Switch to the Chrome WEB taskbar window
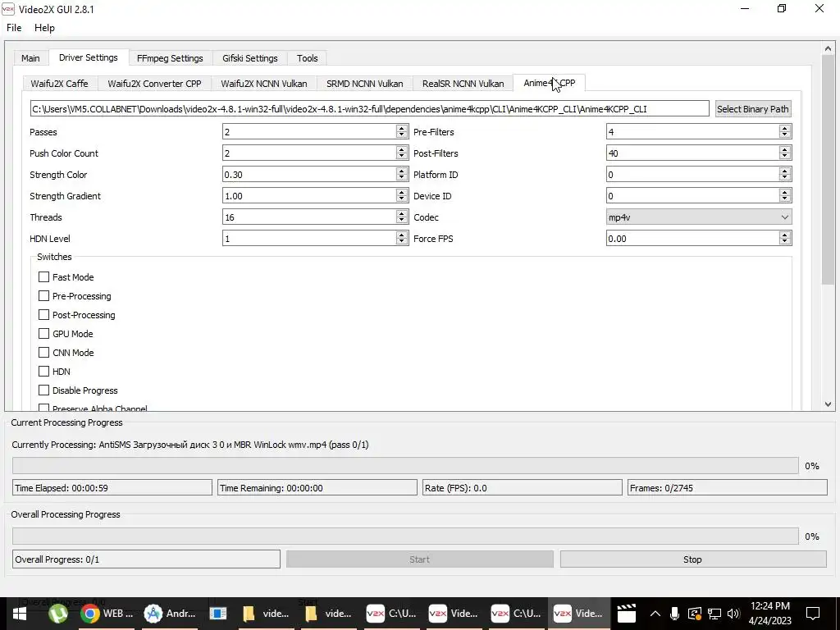840x630 pixels. point(107,614)
